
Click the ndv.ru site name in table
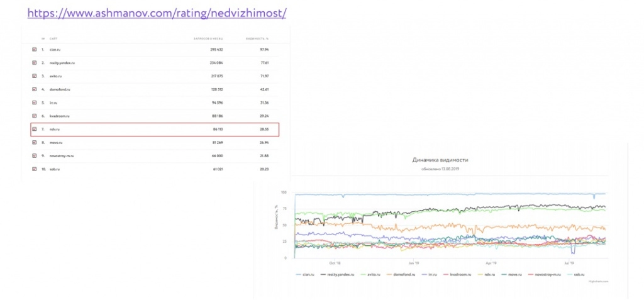[x=55, y=129]
